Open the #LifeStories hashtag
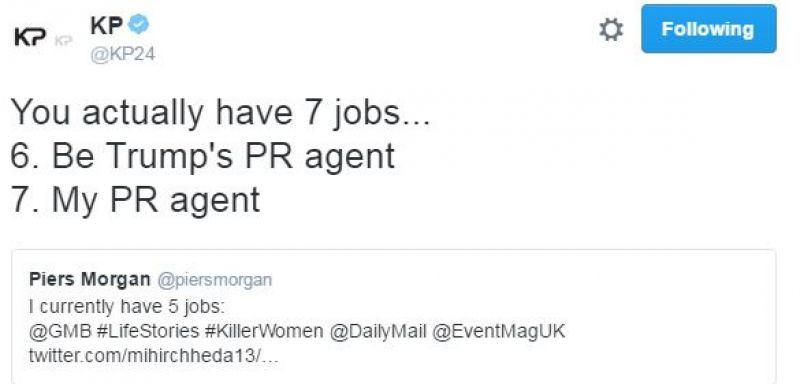Image resolution: width=800 pixels, height=384 pixels. click(x=147, y=331)
